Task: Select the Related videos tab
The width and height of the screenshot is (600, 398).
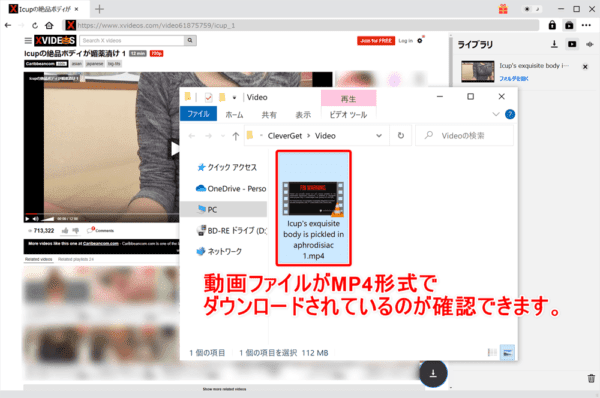Action: [39, 259]
